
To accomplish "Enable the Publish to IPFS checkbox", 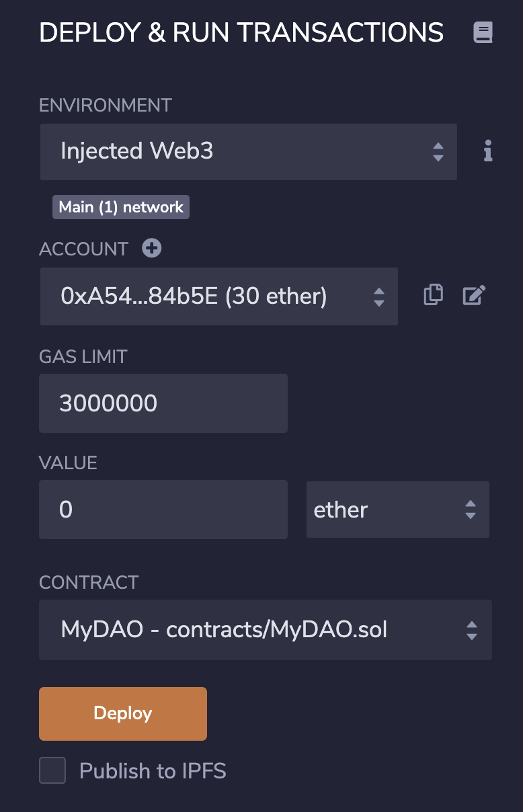I will (52, 770).
